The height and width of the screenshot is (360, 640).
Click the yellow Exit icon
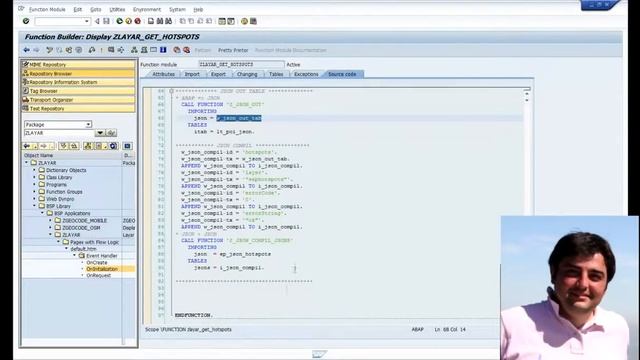(x=129, y=21)
